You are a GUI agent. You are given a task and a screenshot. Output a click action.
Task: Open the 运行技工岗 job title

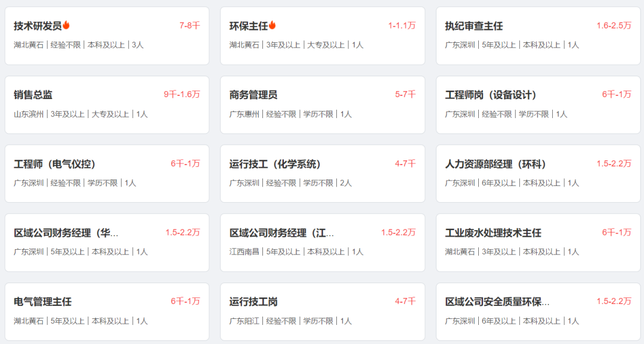pos(253,302)
